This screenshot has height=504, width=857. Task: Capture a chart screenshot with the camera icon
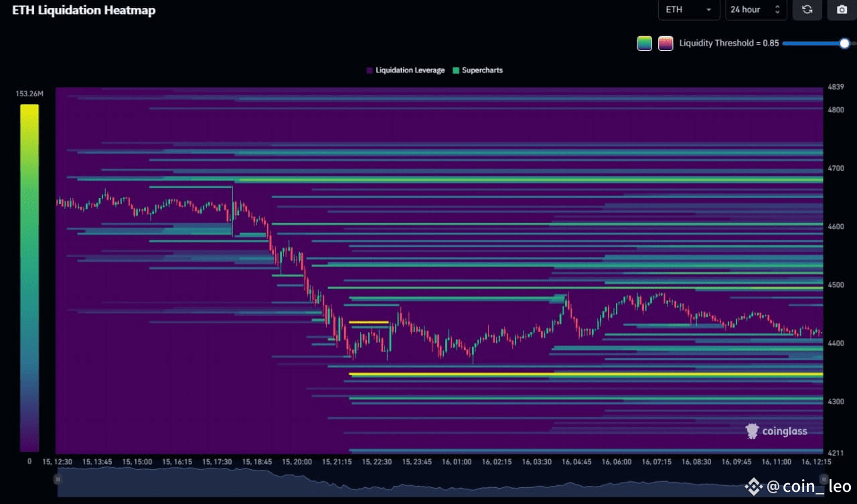pos(841,10)
